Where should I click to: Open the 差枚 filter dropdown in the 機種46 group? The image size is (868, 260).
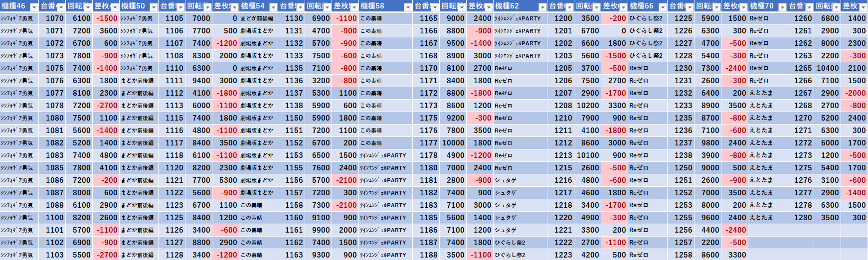[x=115, y=7]
